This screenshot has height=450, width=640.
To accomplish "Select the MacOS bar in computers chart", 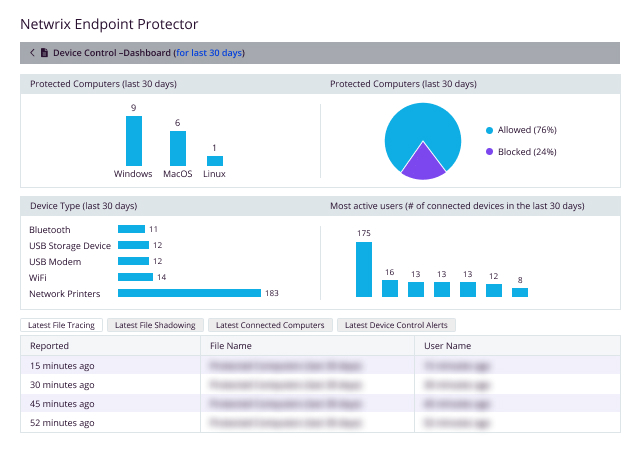I will click(x=178, y=148).
